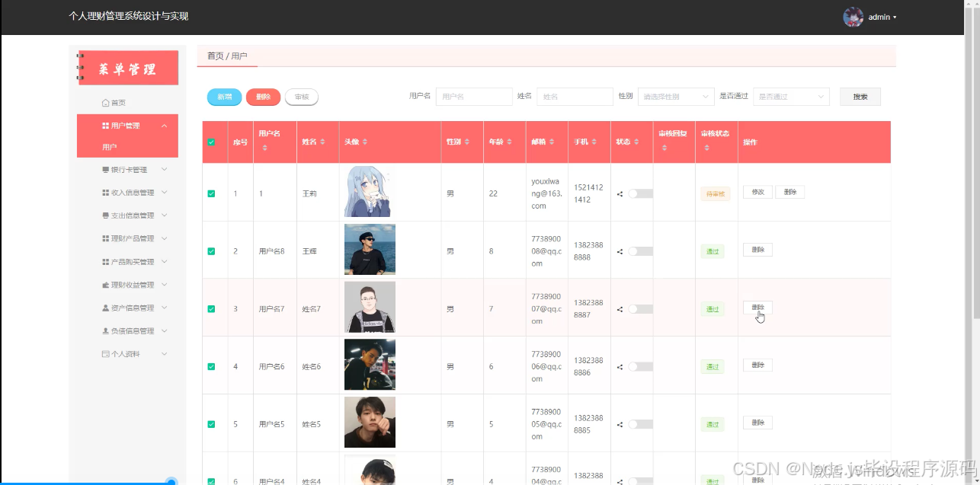Click the 搜索 button
This screenshot has height=485, width=980.
point(860,97)
